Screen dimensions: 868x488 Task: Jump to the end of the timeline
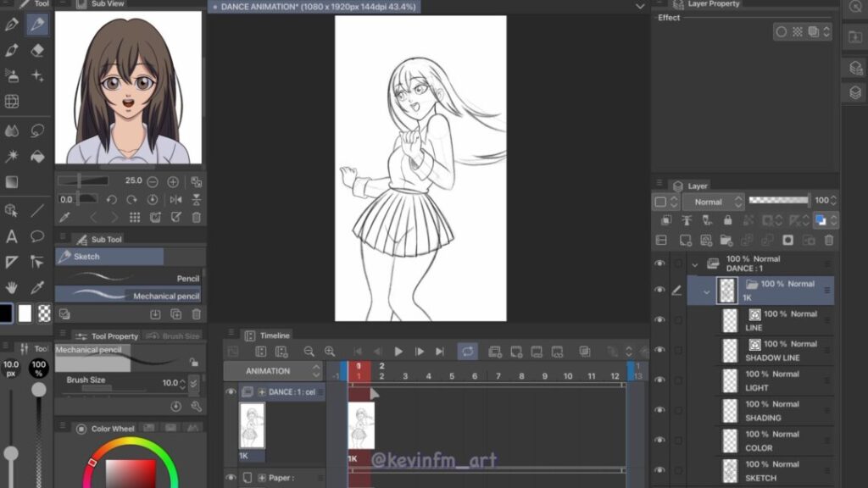(x=440, y=352)
